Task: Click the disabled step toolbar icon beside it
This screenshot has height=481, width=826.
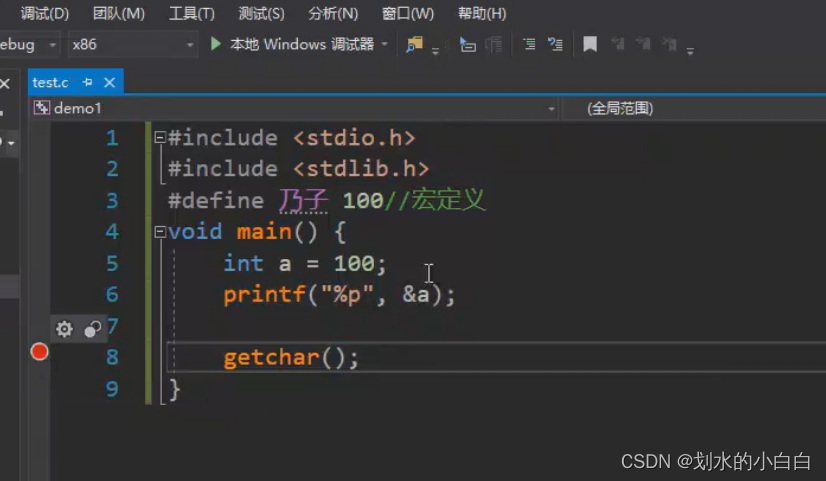Action: (x=494, y=44)
